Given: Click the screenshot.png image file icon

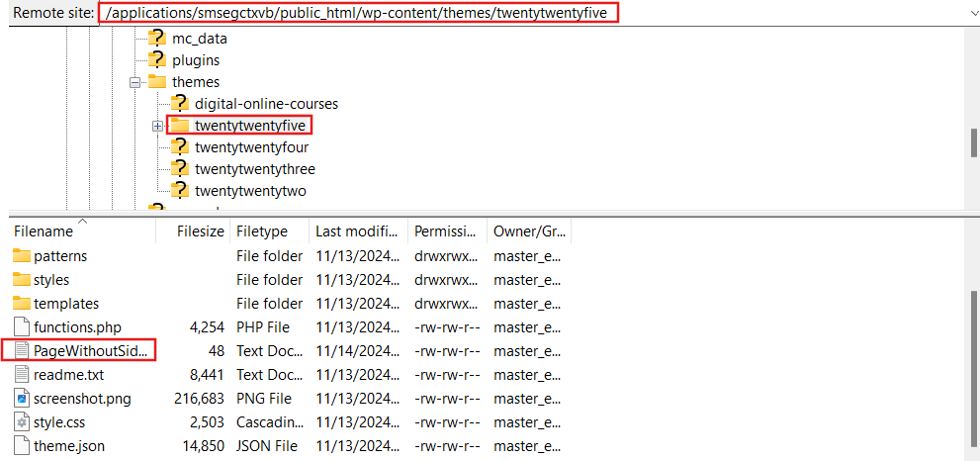Looking at the screenshot, I should click(x=22, y=399).
